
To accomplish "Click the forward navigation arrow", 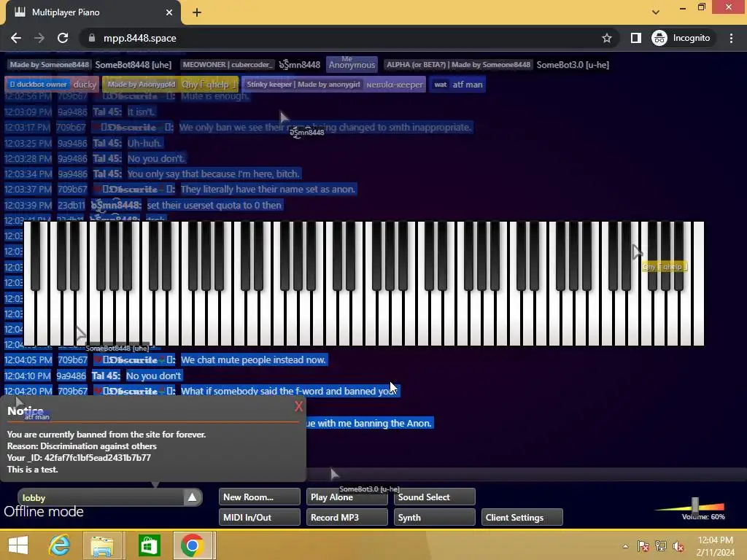I will coord(39,38).
